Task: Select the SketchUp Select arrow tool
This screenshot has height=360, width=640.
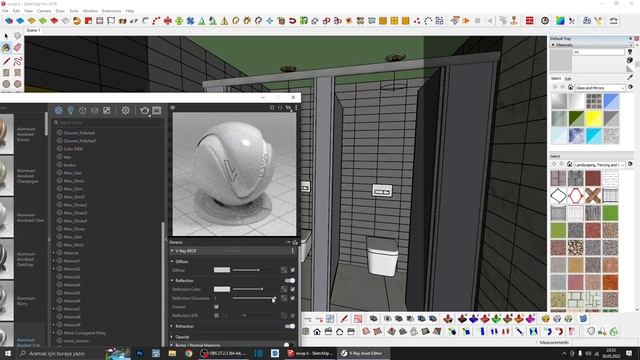Action: click(x=6, y=36)
